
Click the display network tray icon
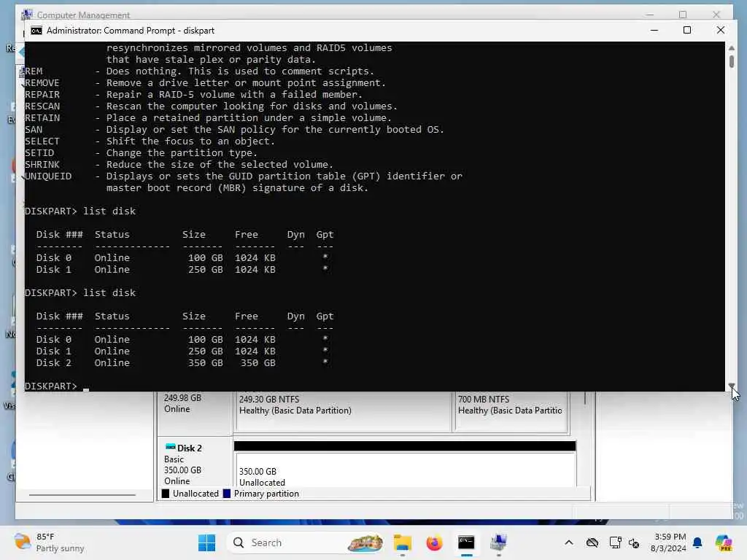(615, 542)
